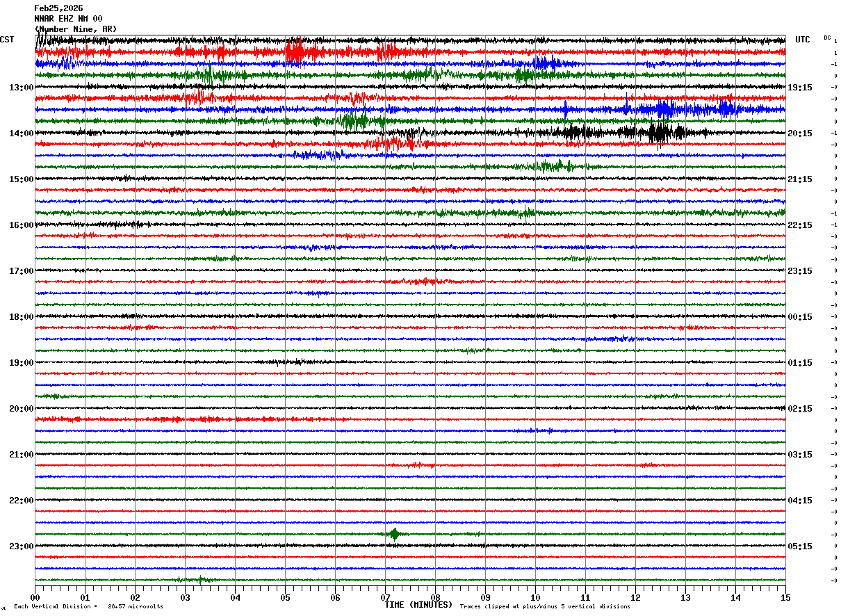Click minute 08 tick label on time axis
This screenshot has height=616, width=841.
coord(435,597)
